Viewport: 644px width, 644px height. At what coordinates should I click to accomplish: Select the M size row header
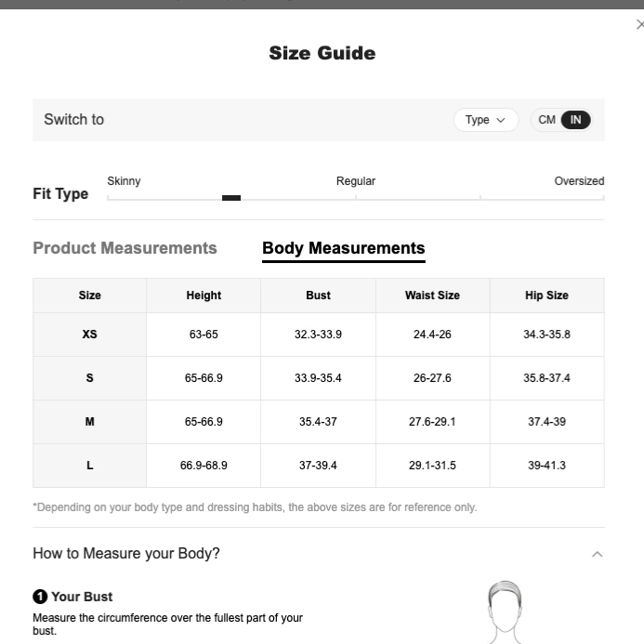[x=89, y=422]
